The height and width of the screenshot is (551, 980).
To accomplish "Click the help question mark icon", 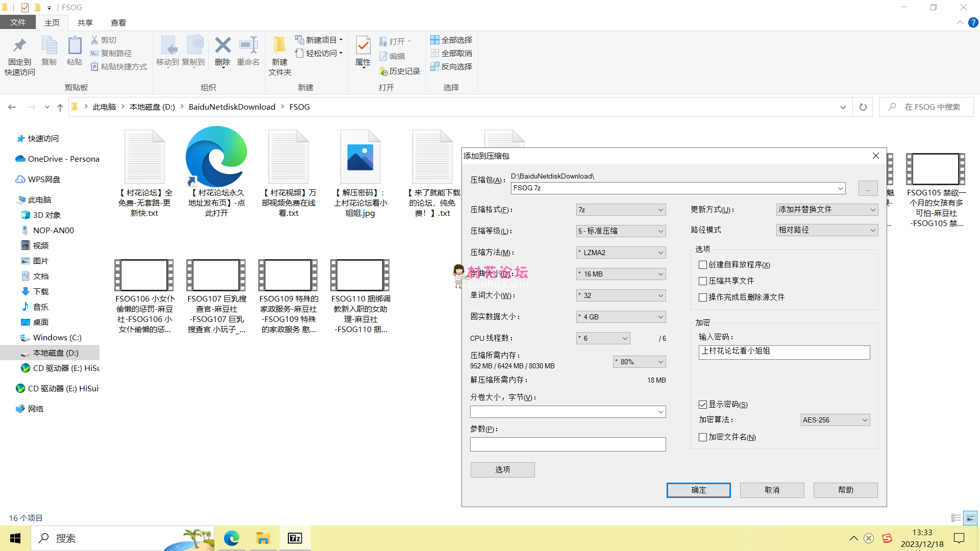I will 973,22.
